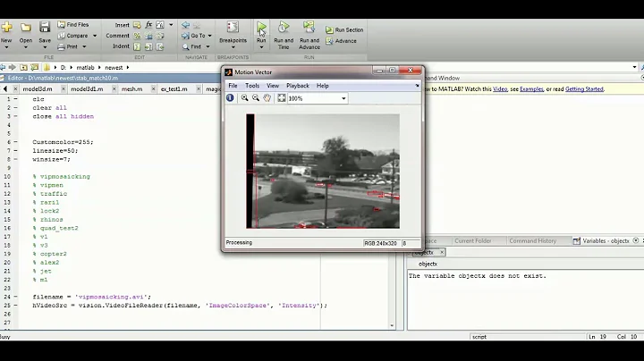This screenshot has width=644, height=361.
Task: Click the fit to window icon in Motion Vector
Action: (282, 98)
